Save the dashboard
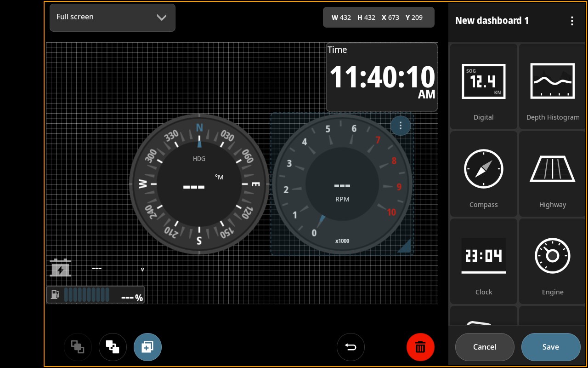The width and height of the screenshot is (588, 368). pyautogui.click(x=551, y=347)
